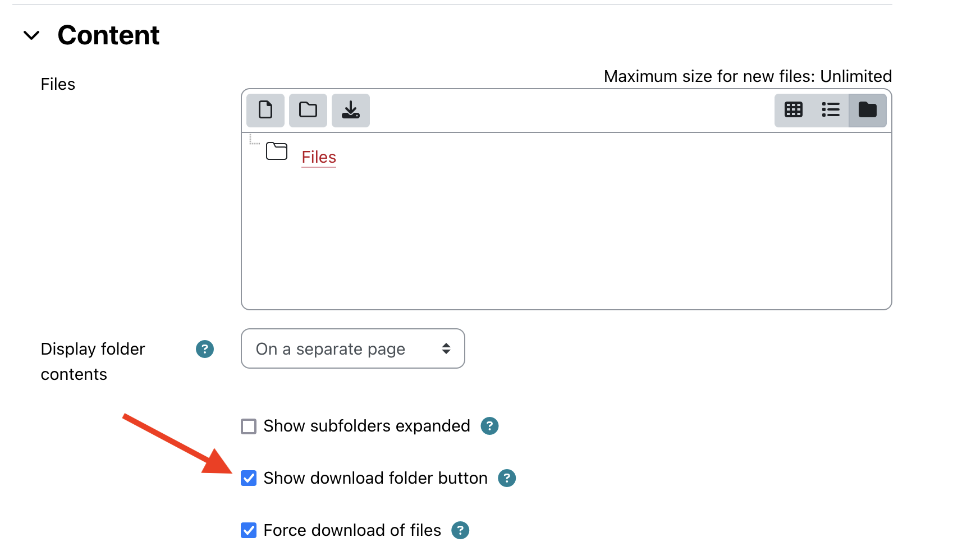Open the Display folder contents dropdown

click(352, 349)
